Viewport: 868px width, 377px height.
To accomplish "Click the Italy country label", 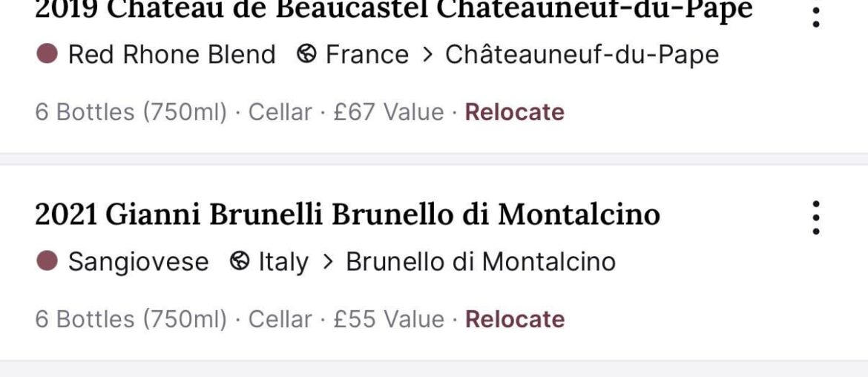I will point(283,262).
